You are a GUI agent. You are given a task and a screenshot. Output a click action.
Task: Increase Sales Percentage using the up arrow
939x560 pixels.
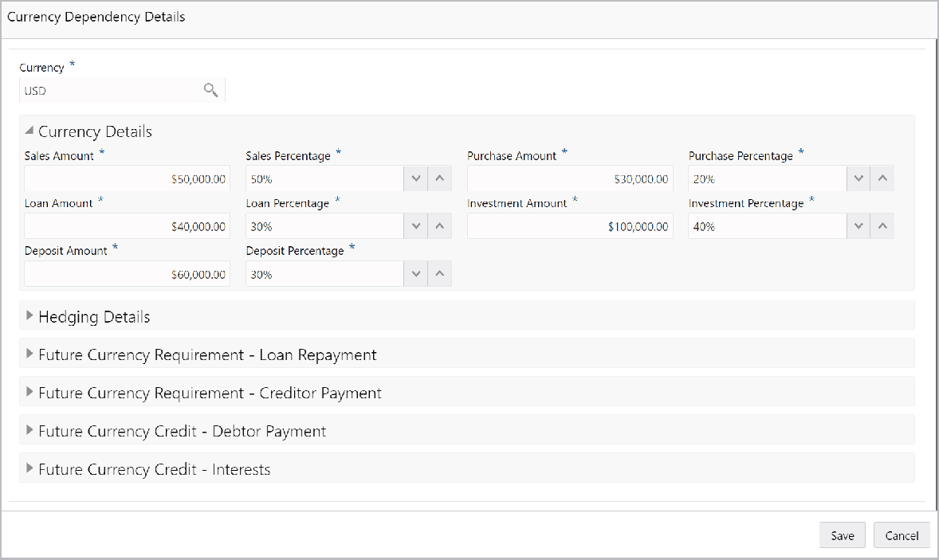[439, 178]
